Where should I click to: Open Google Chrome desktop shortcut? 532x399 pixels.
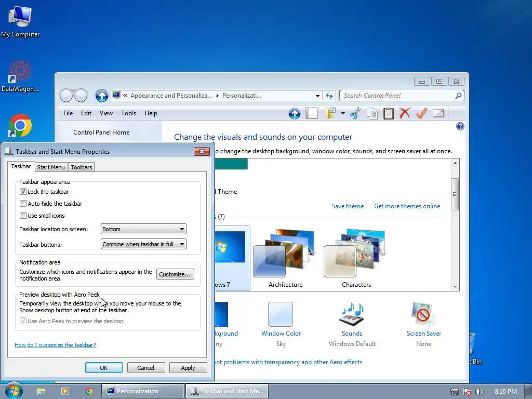(x=20, y=126)
